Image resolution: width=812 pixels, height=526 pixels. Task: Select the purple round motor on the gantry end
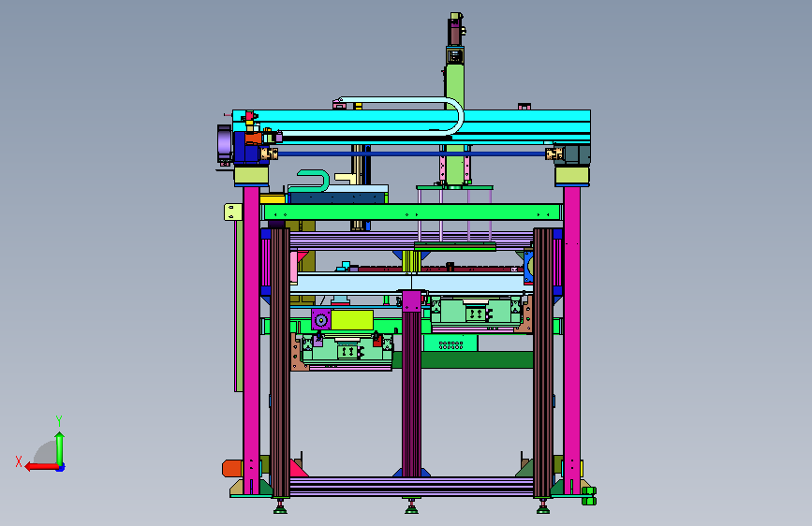pos(224,142)
